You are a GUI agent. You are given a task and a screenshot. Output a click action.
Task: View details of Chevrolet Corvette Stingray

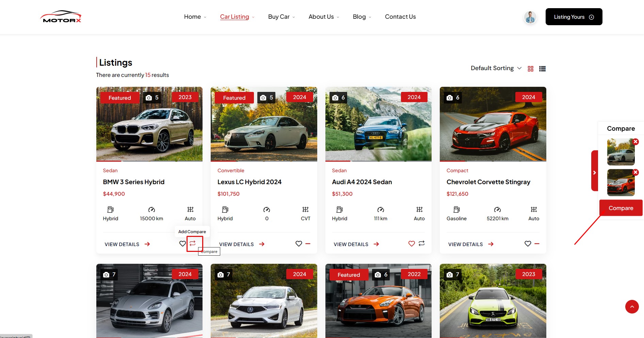471,244
